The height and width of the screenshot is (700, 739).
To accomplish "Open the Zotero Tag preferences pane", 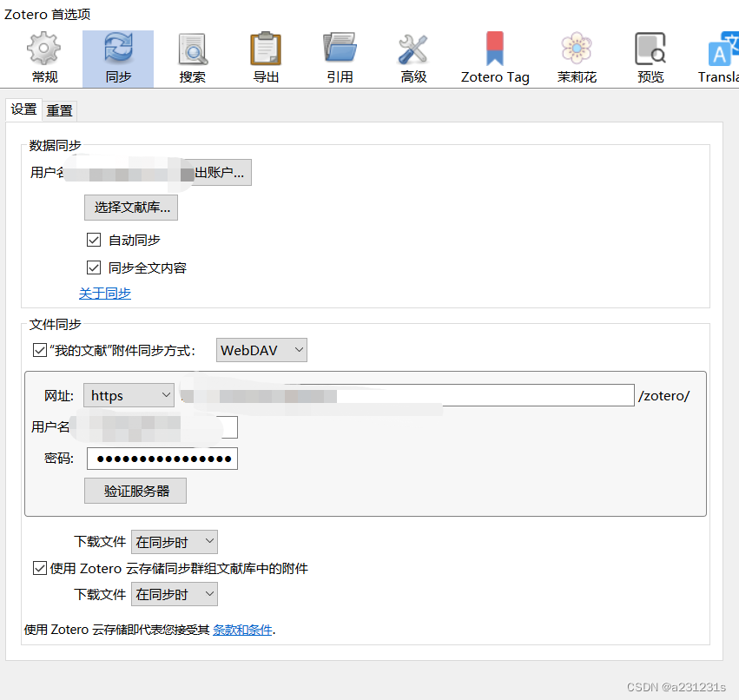I will tap(495, 59).
